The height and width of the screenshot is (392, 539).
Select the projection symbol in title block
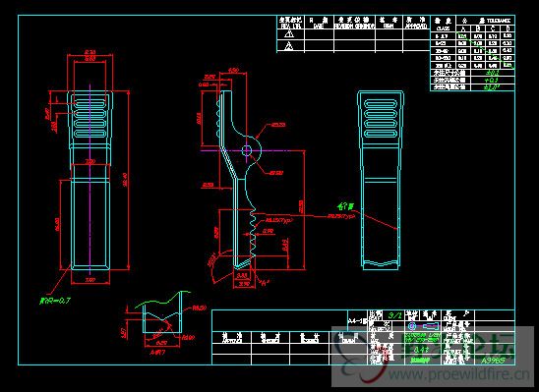point(424,326)
